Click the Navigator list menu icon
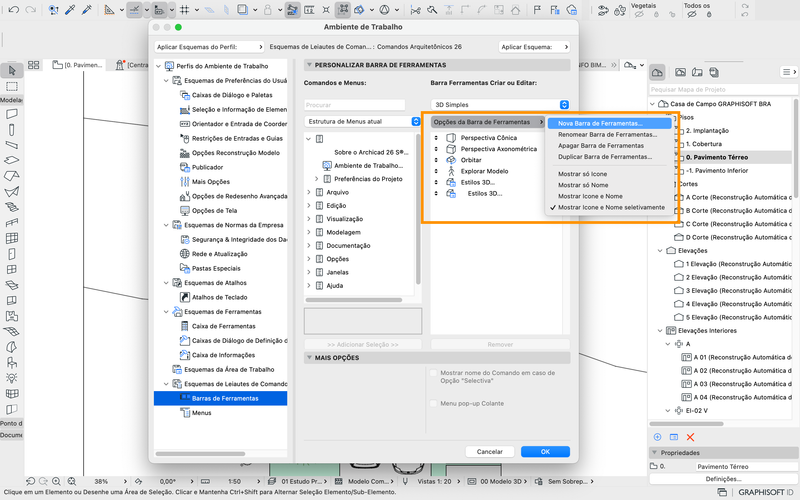 coord(789,72)
